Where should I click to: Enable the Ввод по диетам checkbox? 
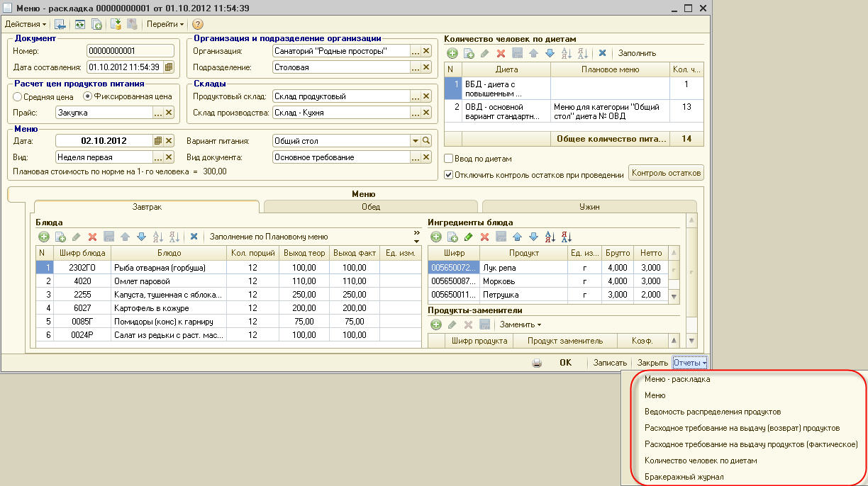click(448, 159)
